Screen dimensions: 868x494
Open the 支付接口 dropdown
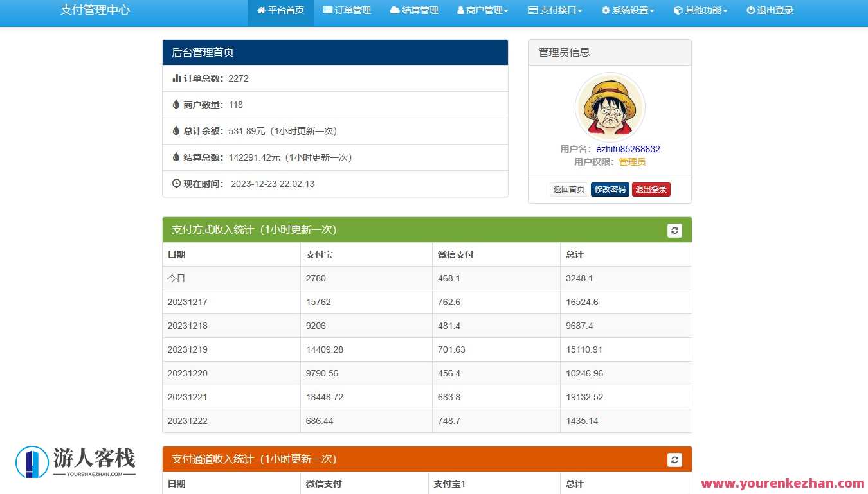(554, 10)
